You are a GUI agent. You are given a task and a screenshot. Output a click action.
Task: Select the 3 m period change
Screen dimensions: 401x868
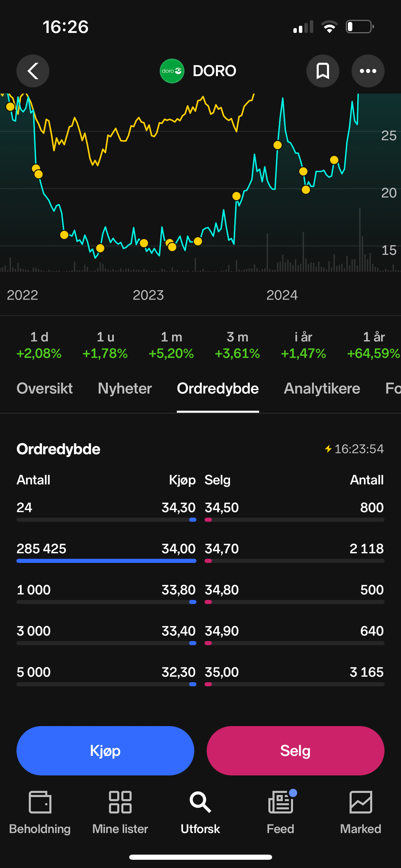click(238, 345)
